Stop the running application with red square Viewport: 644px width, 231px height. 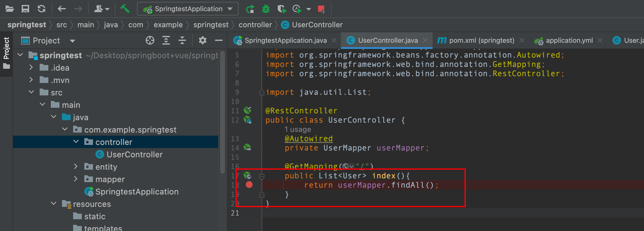[x=321, y=9]
